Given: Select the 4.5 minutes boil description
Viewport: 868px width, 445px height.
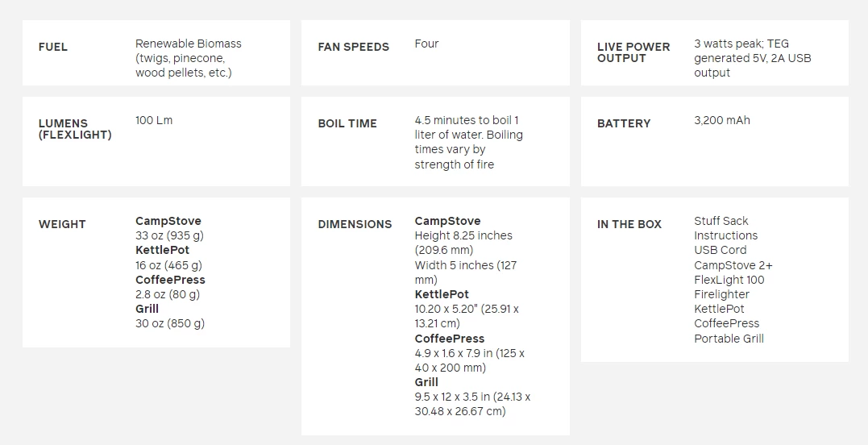Looking at the screenshot, I should tap(468, 142).
